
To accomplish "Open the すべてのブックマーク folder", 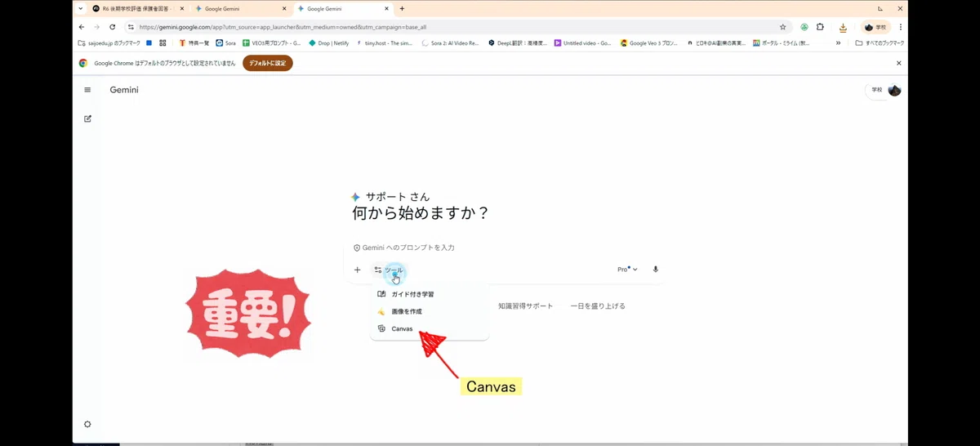I will tap(880, 43).
